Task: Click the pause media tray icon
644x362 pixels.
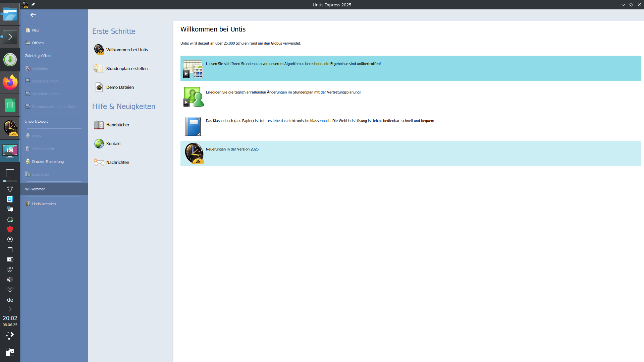Action: coord(10,239)
